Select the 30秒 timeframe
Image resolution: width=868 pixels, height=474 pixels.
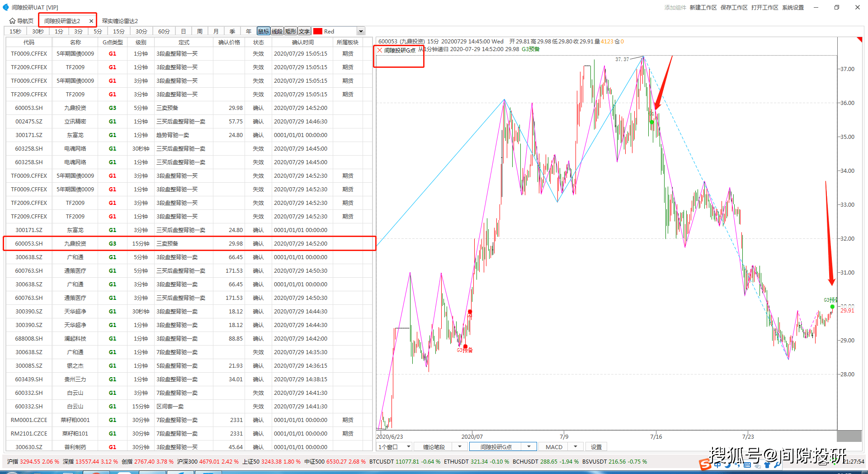point(38,31)
